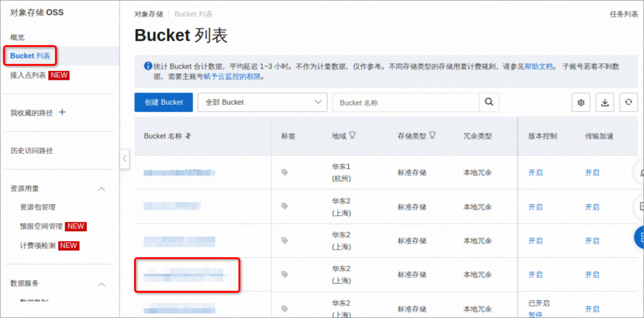This screenshot has height=318, width=644.
Task: Click the 标签 column header
Action: coord(288,136)
